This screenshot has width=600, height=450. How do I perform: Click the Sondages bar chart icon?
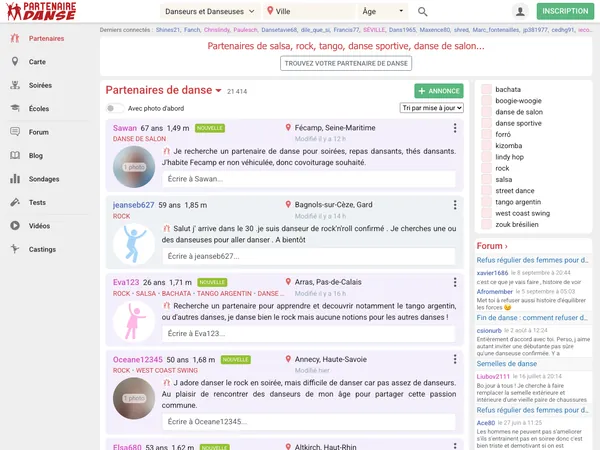click(15, 179)
